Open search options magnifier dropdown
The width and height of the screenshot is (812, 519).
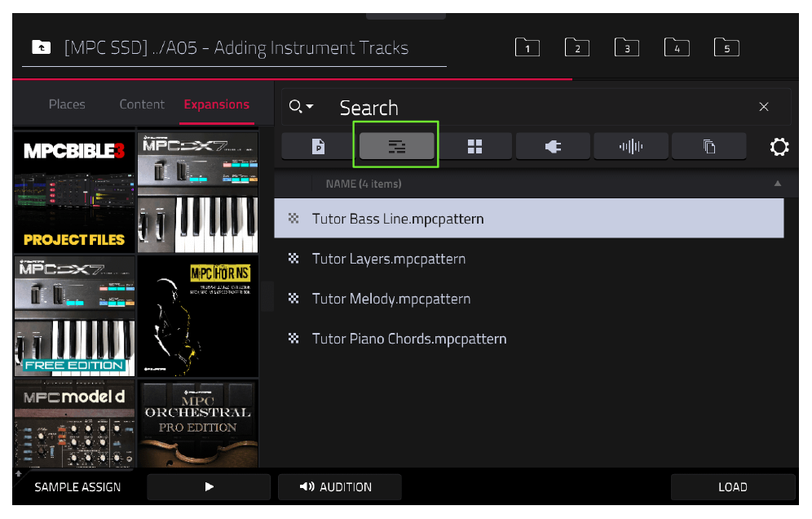(301, 107)
